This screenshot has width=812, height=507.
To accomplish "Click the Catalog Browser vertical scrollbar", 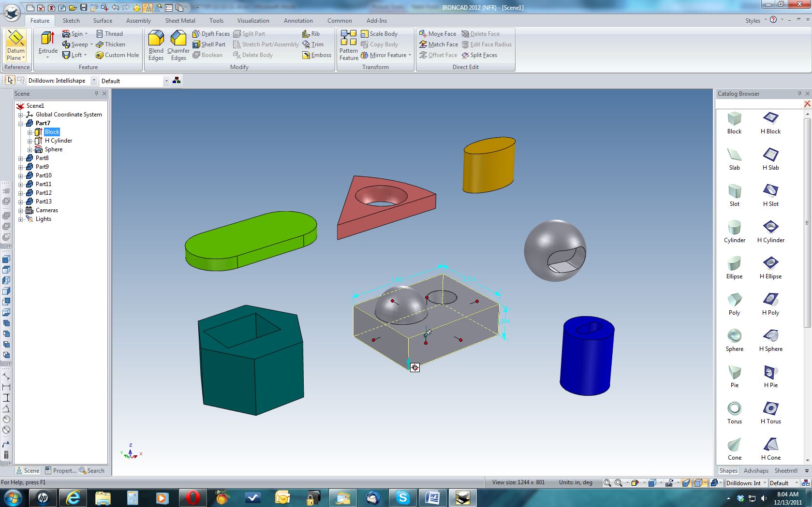I will (x=807, y=222).
